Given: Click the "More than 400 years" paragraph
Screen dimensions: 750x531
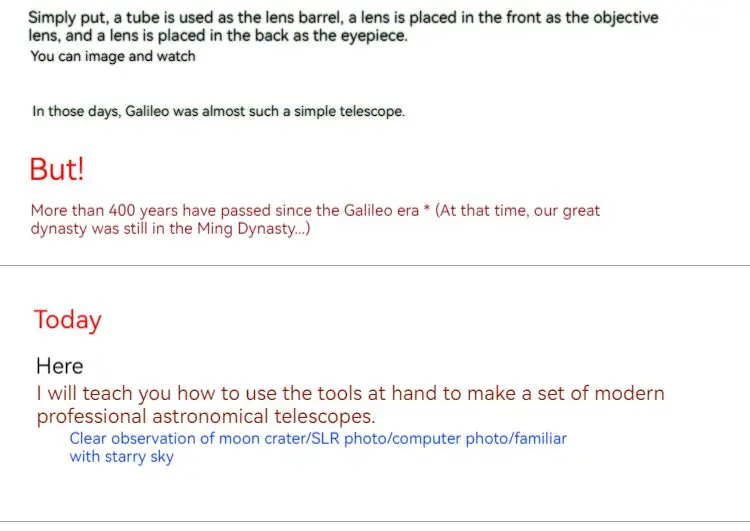Looking at the screenshot, I should click(x=315, y=219).
